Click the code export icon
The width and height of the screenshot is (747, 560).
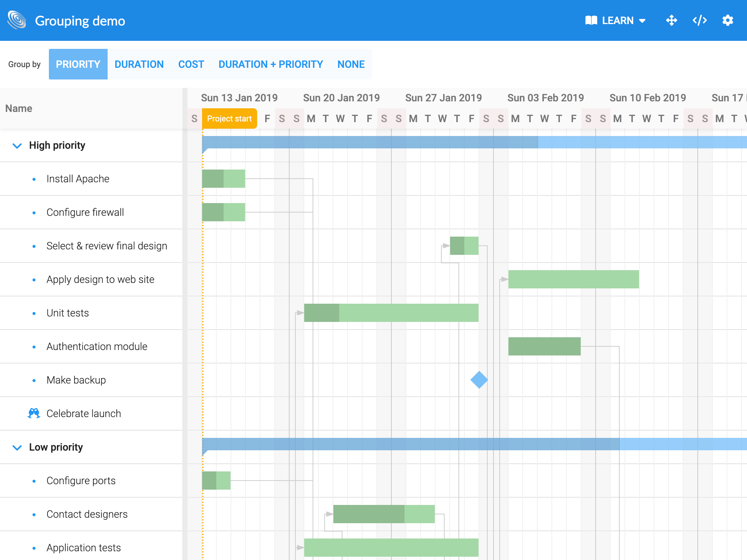699,20
